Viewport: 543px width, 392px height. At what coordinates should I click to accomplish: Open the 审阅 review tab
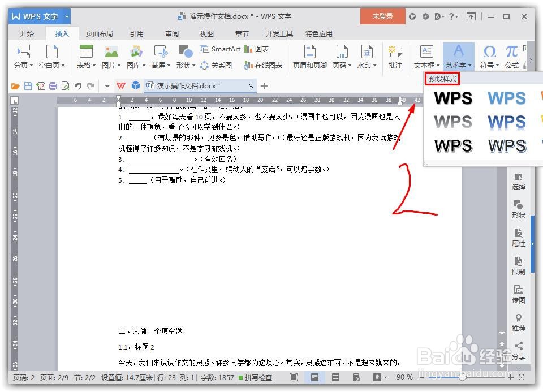coord(171,33)
